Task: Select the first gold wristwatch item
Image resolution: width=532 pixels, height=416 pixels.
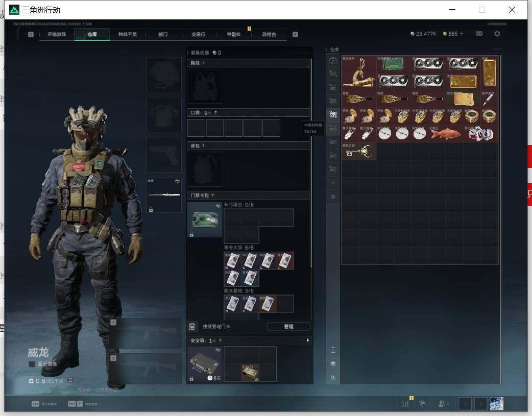Action: pos(402,116)
